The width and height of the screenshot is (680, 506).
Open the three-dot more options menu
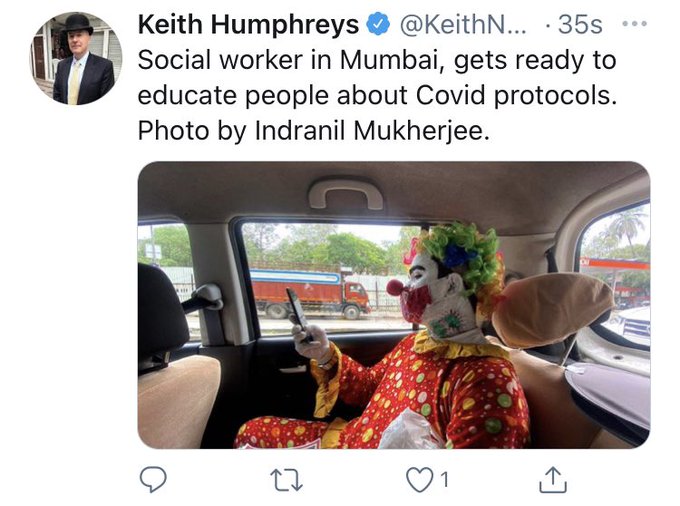click(634, 23)
